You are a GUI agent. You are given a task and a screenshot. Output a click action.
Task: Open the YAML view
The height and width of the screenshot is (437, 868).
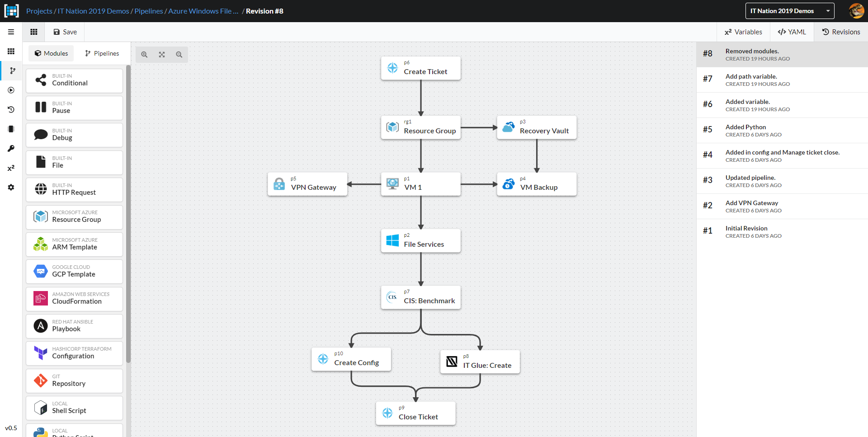[x=792, y=32]
